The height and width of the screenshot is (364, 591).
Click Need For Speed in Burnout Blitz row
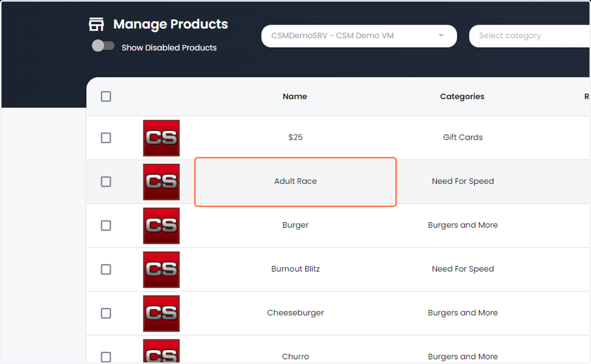tap(463, 269)
